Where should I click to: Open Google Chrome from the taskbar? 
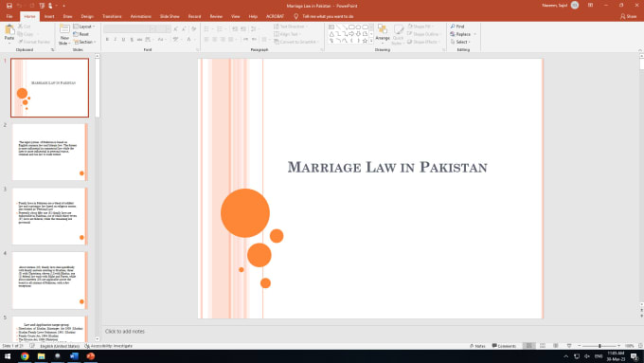[25, 356]
